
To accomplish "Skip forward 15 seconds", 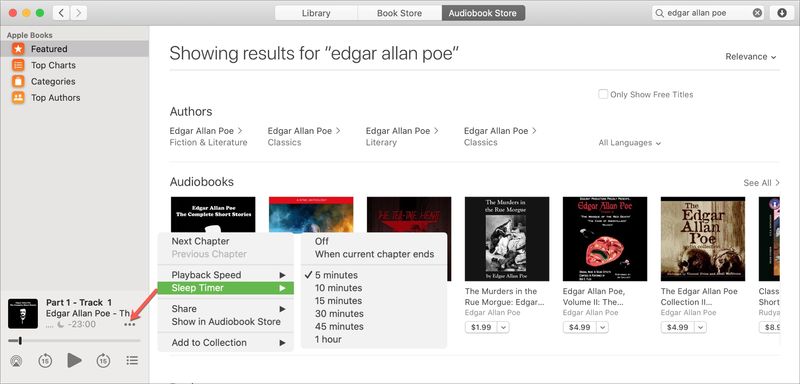I will coord(104,361).
